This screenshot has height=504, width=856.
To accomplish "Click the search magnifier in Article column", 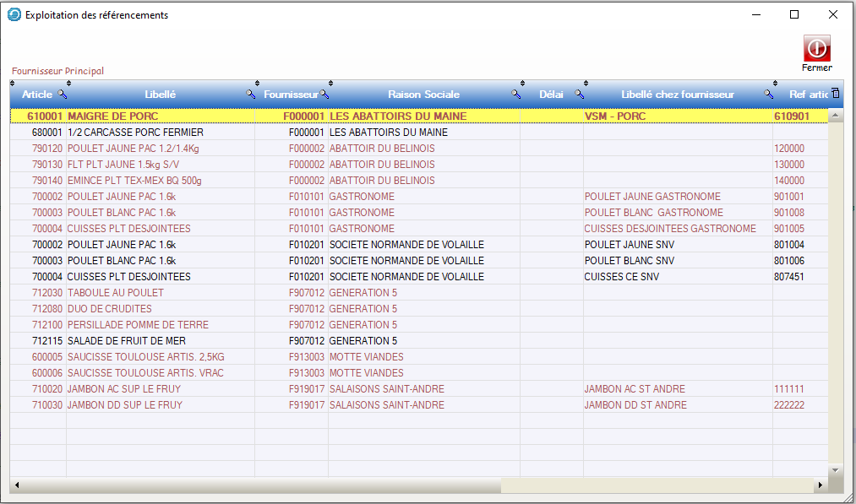I will click(x=61, y=95).
